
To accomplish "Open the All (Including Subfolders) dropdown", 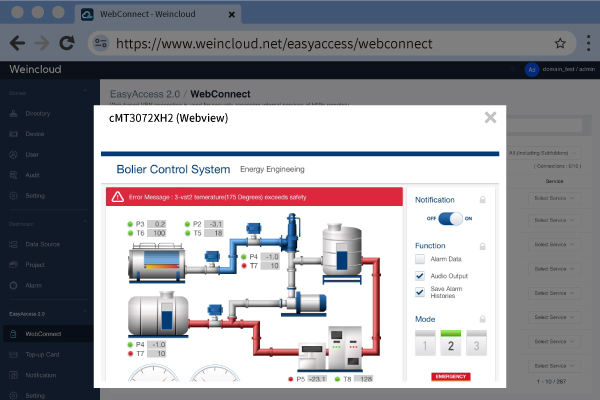I will (x=543, y=153).
